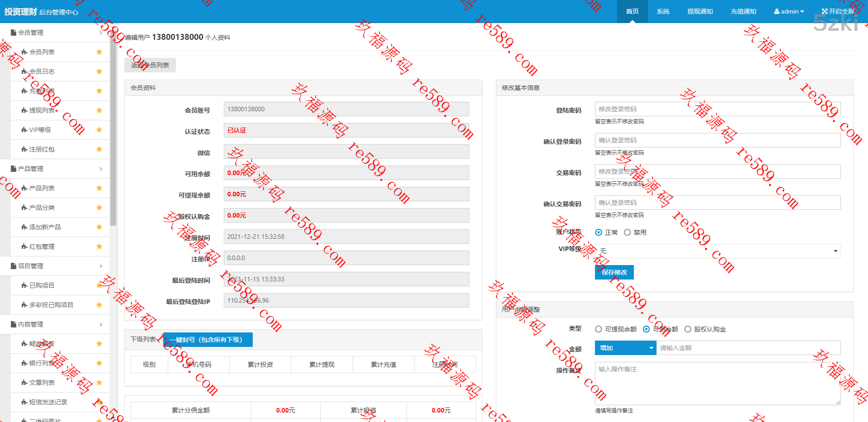
Task: Open 充值通知 in top navigation
Action: pyautogui.click(x=743, y=11)
